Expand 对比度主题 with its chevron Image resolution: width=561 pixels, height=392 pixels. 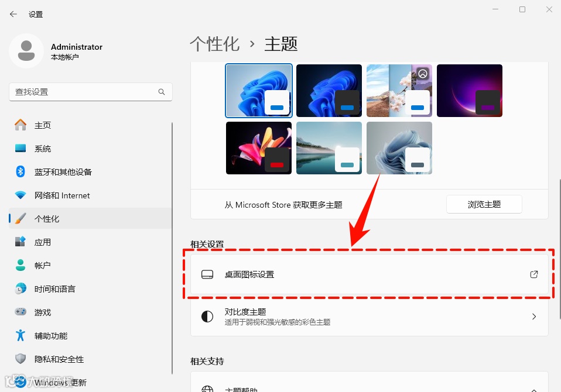point(534,317)
